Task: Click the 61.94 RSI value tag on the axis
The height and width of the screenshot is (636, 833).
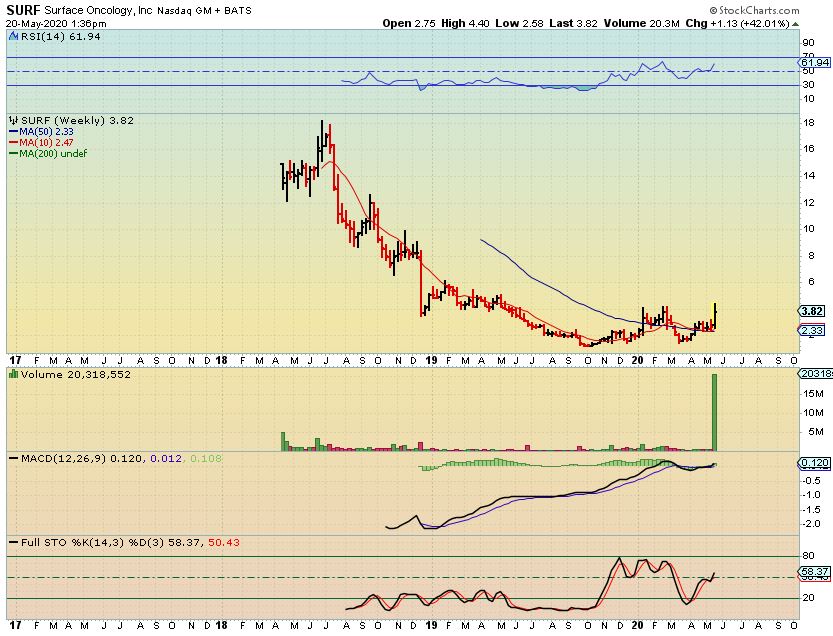Action: pos(815,63)
